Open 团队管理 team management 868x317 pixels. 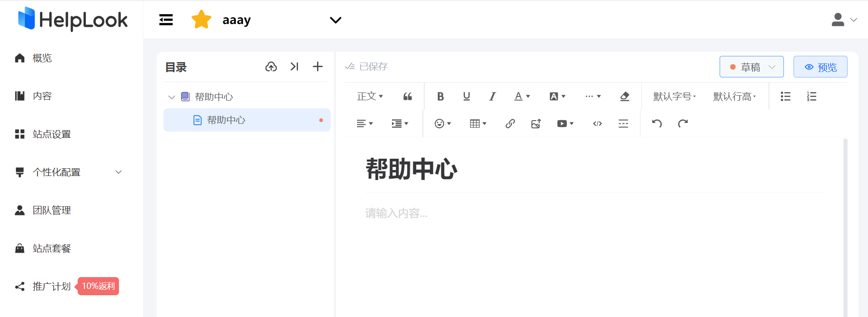click(x=43, y=210)
